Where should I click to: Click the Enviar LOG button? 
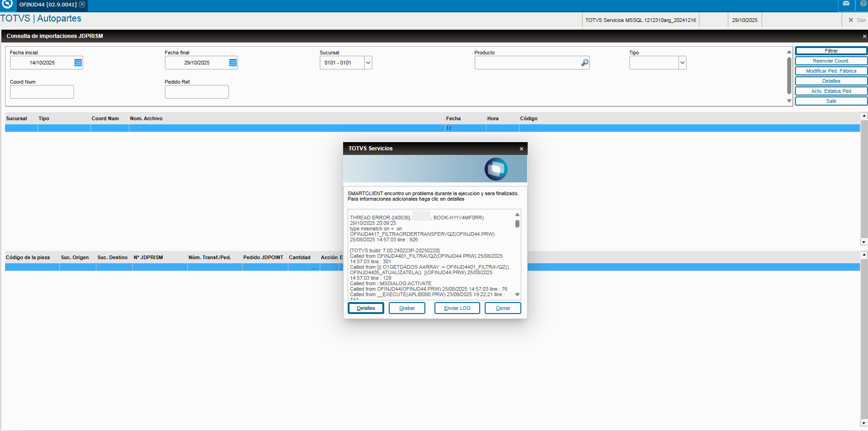click(457, 308)
